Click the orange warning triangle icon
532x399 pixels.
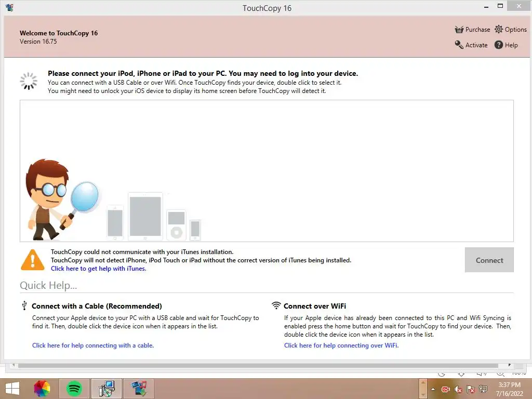33,260
